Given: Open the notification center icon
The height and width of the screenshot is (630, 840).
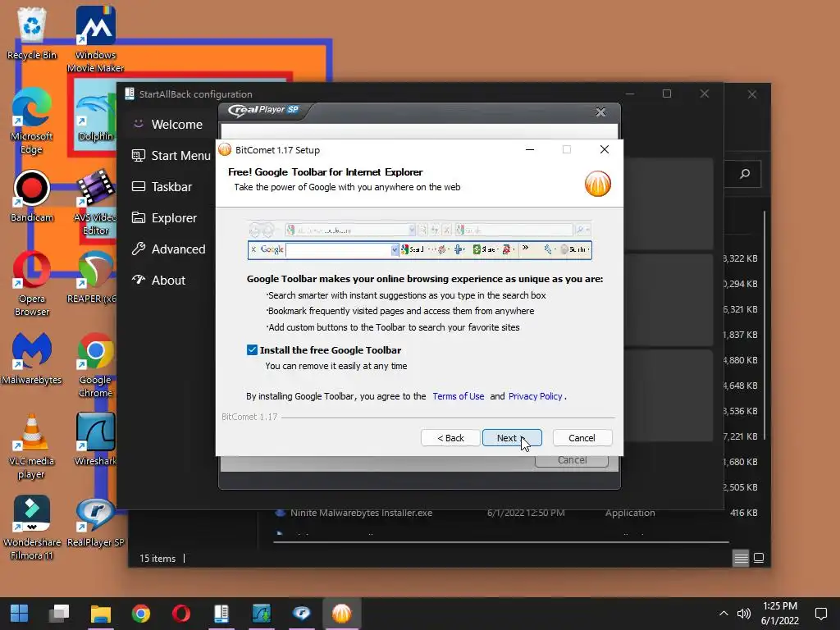Looking at the screenshot, I should [820, 614].
